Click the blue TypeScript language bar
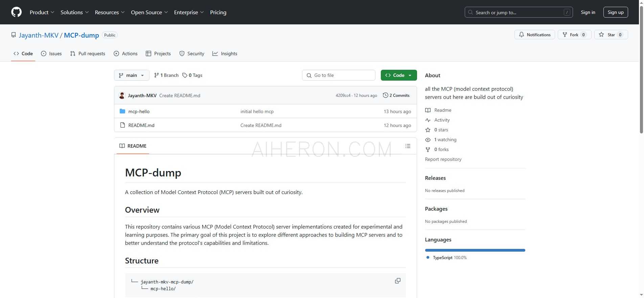 tap(475, 250)
